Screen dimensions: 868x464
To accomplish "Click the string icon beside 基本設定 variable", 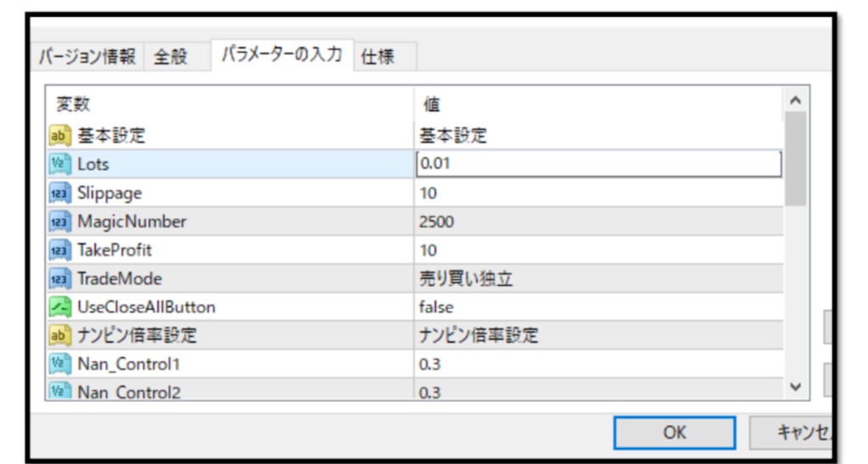I will tap(60, 135).
